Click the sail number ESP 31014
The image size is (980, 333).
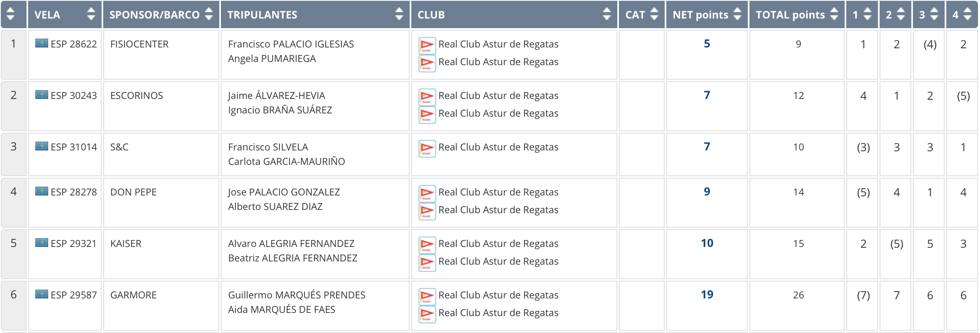click(x=74, y=147)
